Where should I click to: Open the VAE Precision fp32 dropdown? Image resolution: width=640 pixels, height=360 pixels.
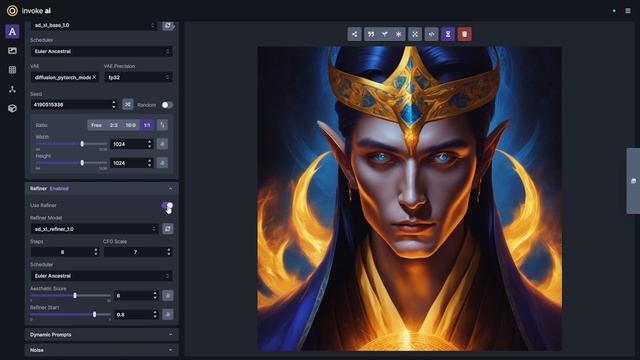point(138,77)
